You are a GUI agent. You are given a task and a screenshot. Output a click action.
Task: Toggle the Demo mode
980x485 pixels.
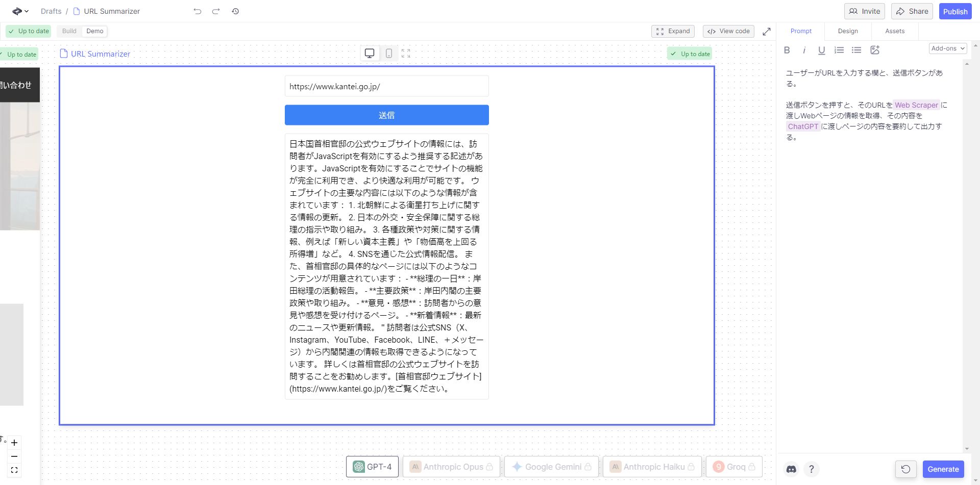[94, 31]
